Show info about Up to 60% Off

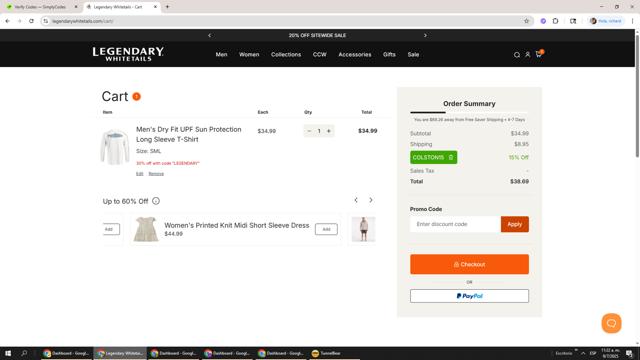tap(156, 201)
